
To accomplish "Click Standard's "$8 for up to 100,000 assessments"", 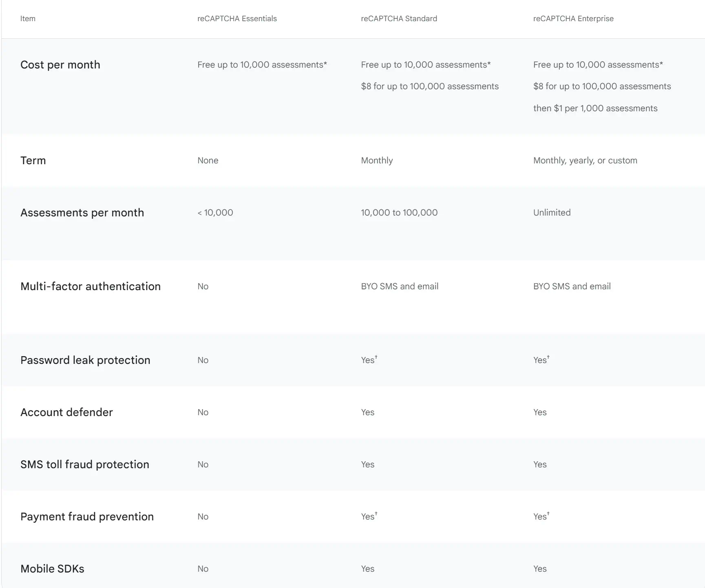I will 429,86.
